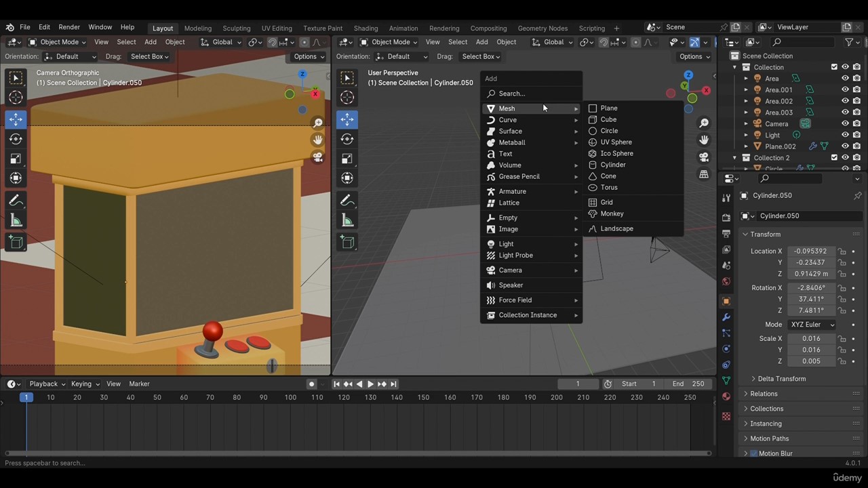Expand Area.001 in outliner tree
This screenshot has width=868, height=488.
[746, 89]
